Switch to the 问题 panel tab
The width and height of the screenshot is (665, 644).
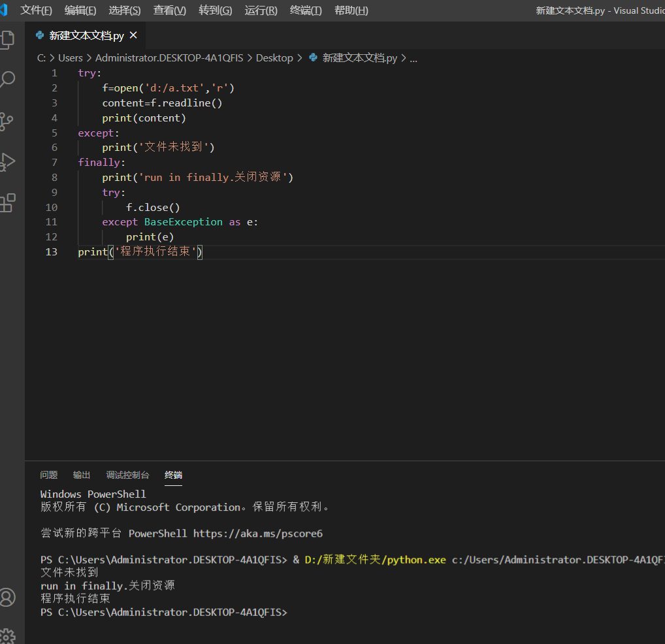(x=49, y=475)
